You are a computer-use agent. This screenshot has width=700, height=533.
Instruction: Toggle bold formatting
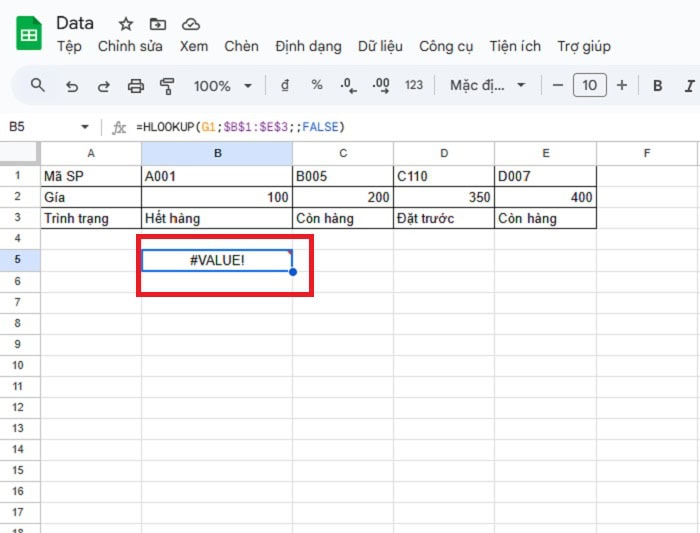pyautogui.click(x=658, y=86)
